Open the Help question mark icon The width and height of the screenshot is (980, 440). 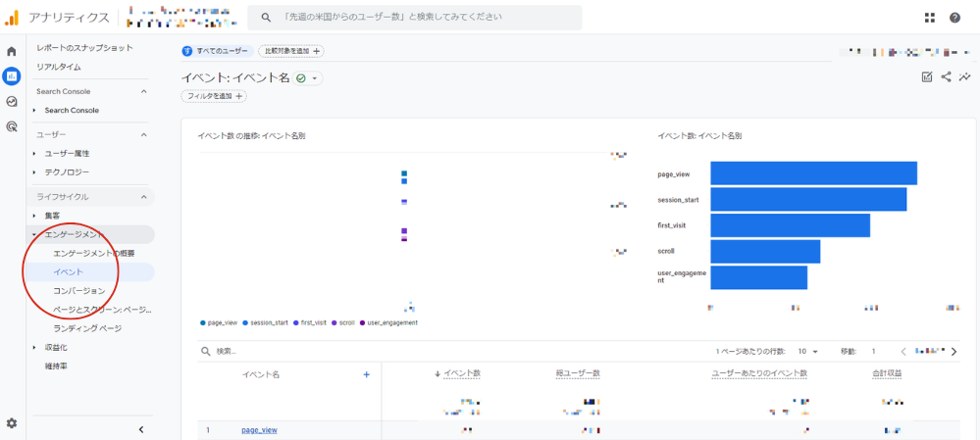[954, 18]
